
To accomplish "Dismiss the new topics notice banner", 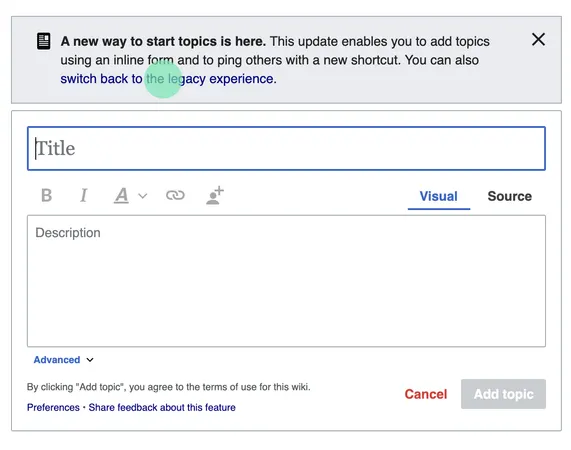I will point(538,39).
